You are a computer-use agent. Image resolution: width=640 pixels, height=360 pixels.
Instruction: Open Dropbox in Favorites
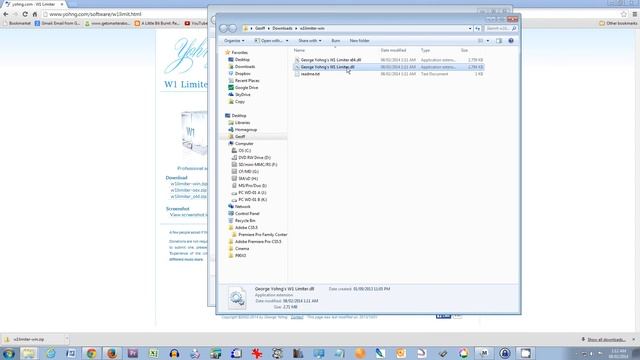pos(242,73)
